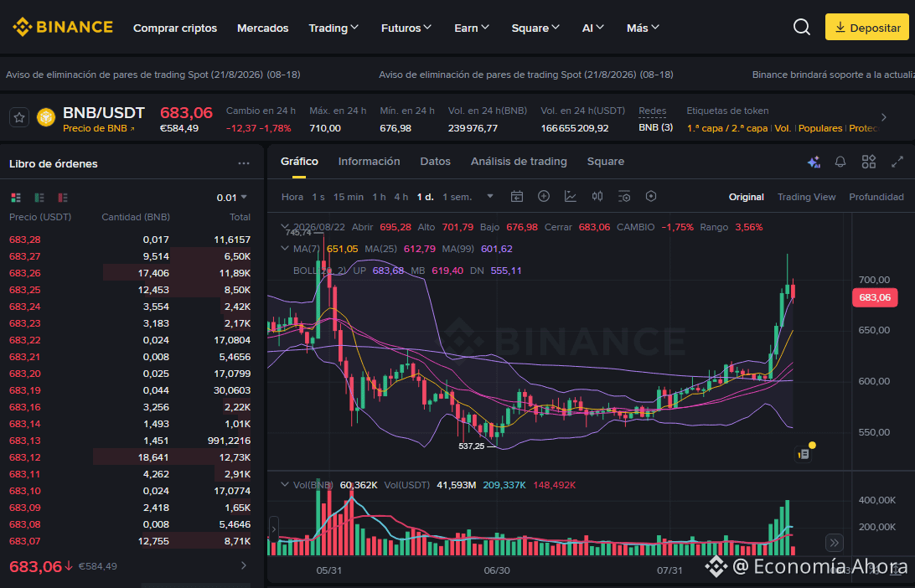Open the Mercados page
Screen dimensions: 915x588
click(262, 28)
